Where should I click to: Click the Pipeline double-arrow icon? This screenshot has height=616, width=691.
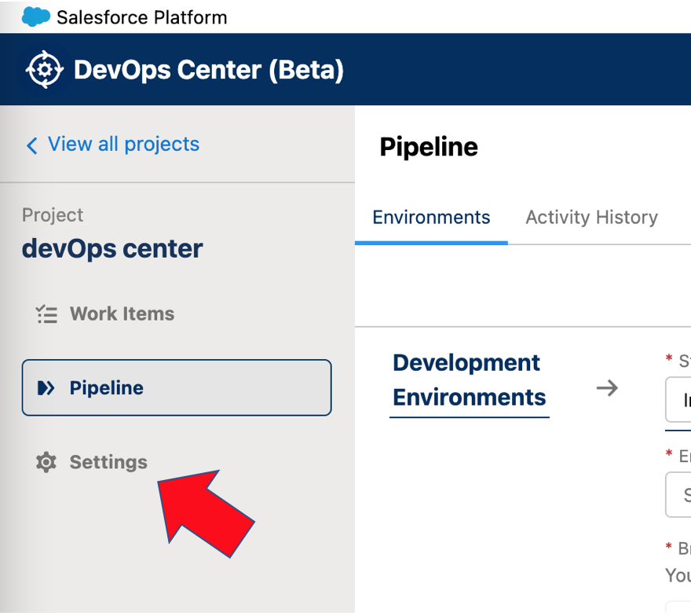pos(46,388)
